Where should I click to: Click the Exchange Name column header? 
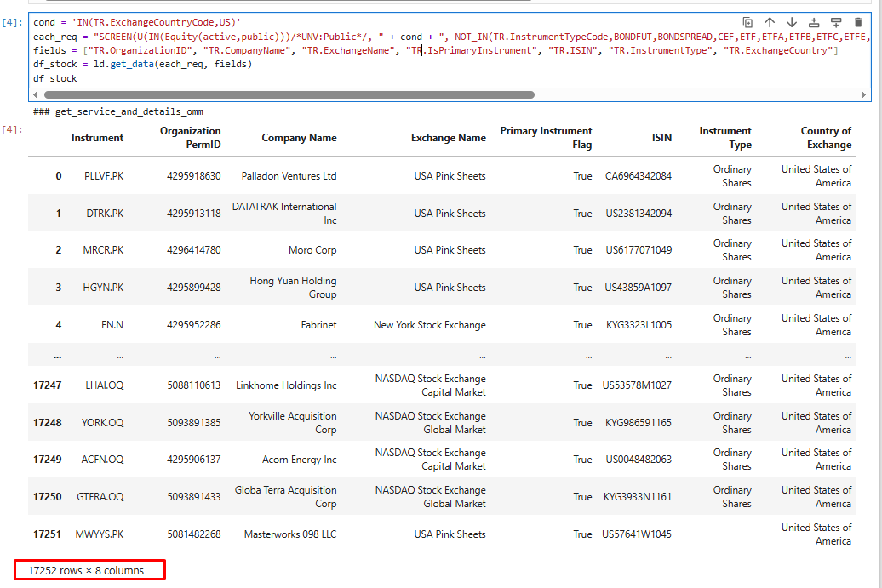(x=449, y=138)
